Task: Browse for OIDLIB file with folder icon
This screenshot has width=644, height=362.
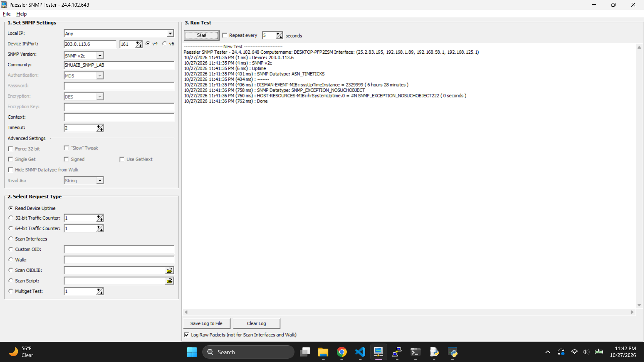Action: coord(169,270)
